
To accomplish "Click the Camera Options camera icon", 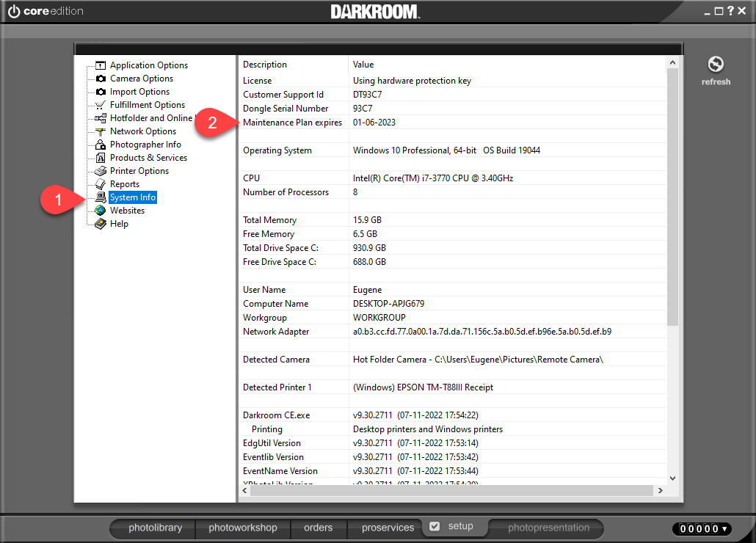I will click(x=101, y=79).
